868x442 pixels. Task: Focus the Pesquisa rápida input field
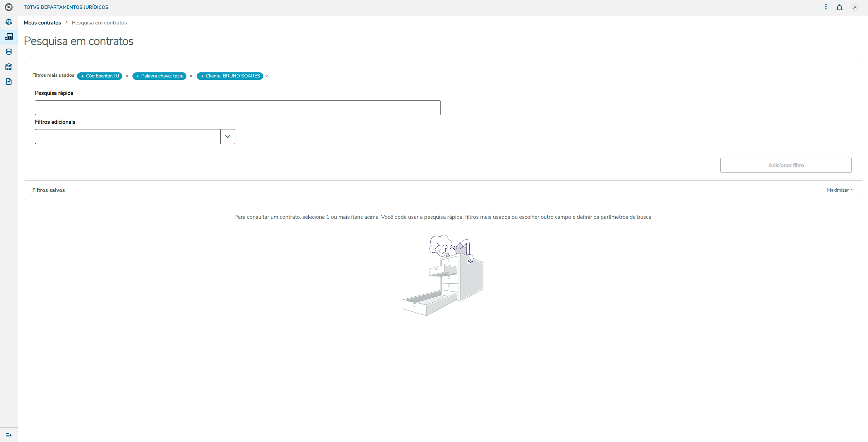coord(238,108)
